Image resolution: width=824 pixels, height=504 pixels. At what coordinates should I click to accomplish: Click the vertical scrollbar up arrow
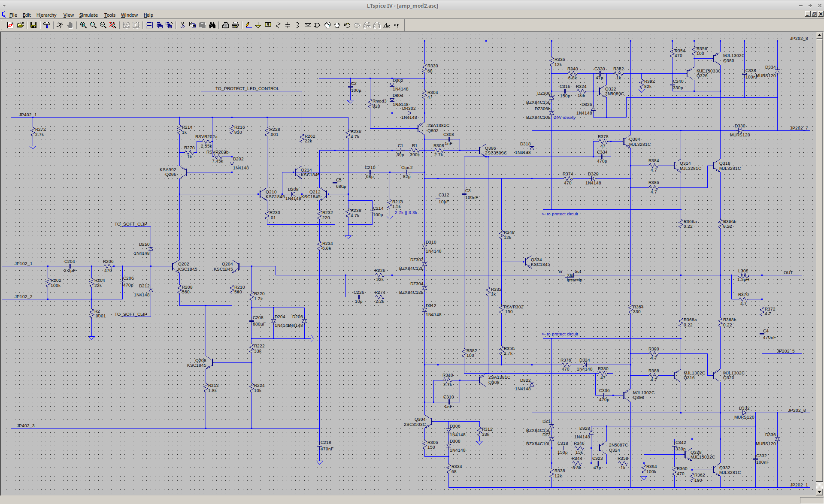pos(820,35)
